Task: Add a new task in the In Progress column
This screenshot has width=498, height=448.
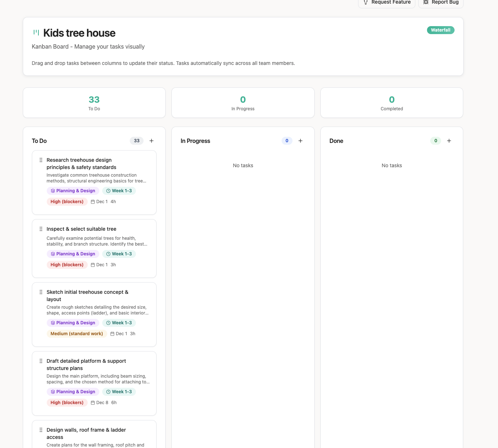Action: [x=300, y=140]
